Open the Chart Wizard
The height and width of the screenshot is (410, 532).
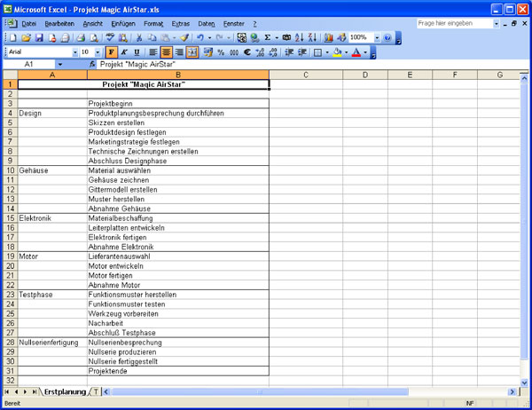pyautogui.click(x=329, y=38)
